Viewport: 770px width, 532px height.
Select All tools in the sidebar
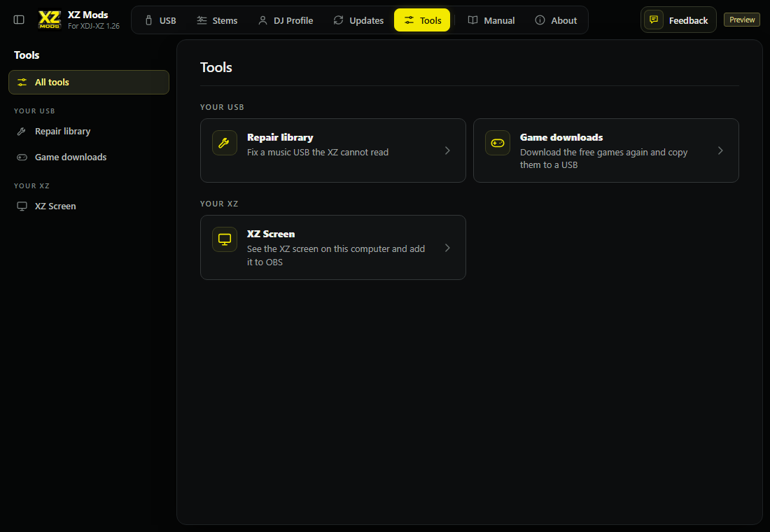[89, 82]
